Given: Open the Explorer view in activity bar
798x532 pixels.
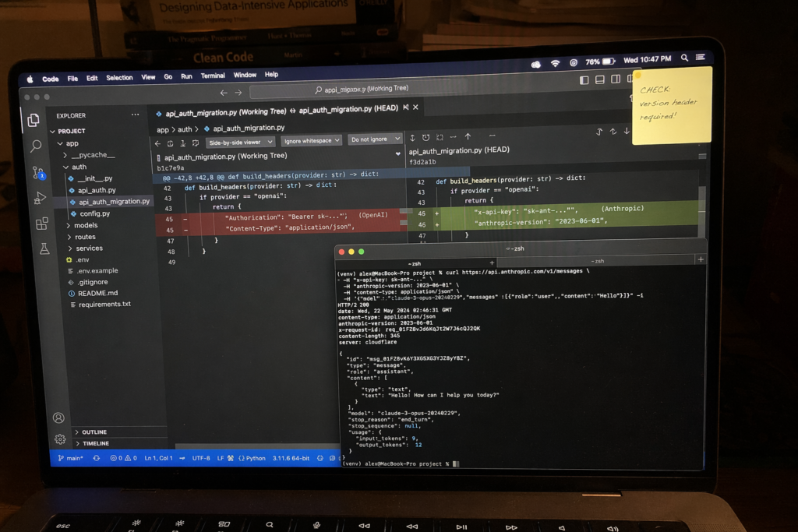Looking at the screenshot, I should 33,120.
